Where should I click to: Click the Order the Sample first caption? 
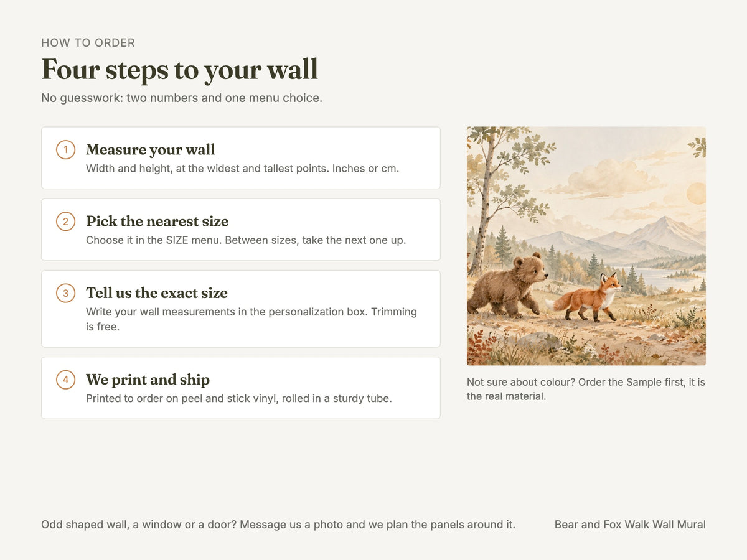[x=586, y=389]
